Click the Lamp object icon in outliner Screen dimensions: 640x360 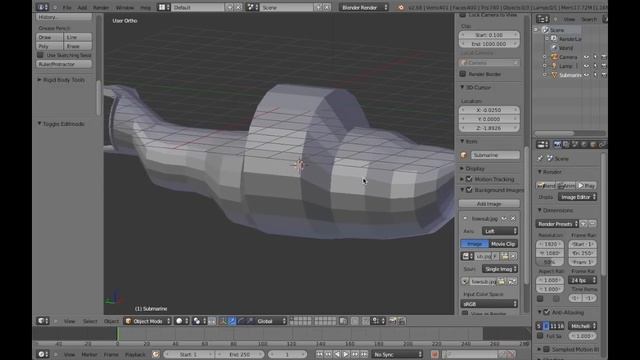point(554,66)
